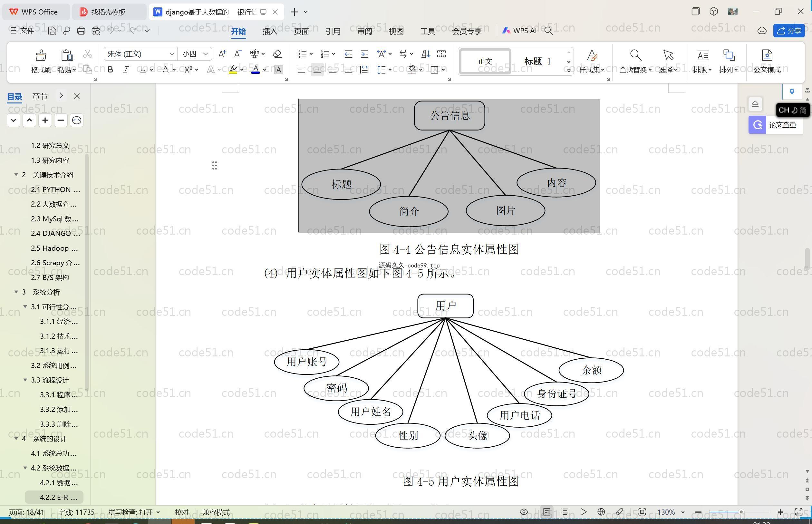Screen dimensions: 812x524
Task: Apply the font color swatch (blue A)
Action: click(256, 70)
